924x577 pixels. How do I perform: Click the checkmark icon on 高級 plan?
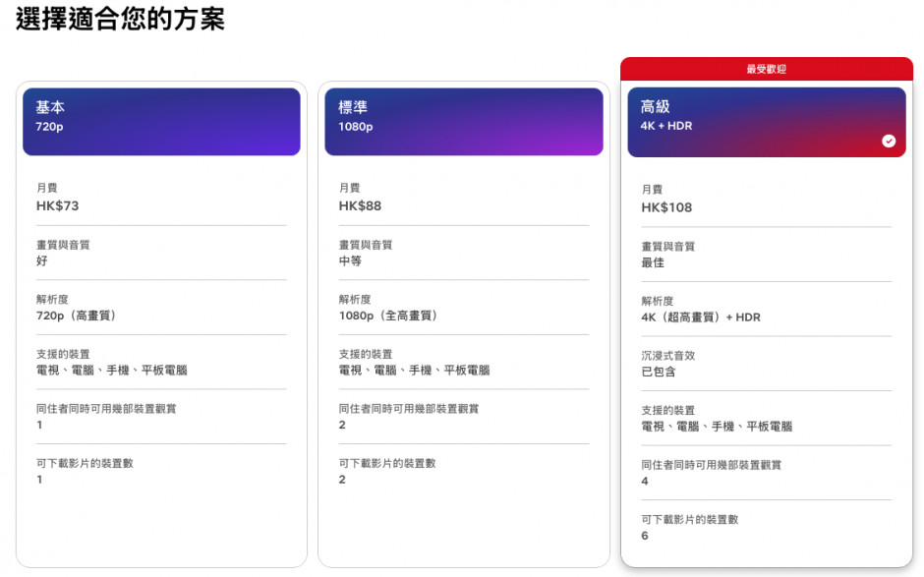(x=889, y=142)
